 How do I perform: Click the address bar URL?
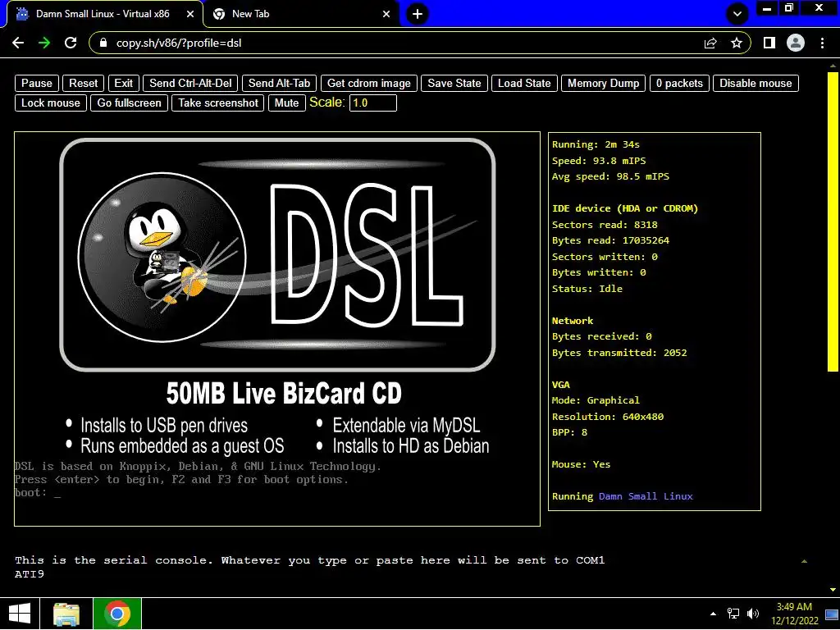point(179,43)
